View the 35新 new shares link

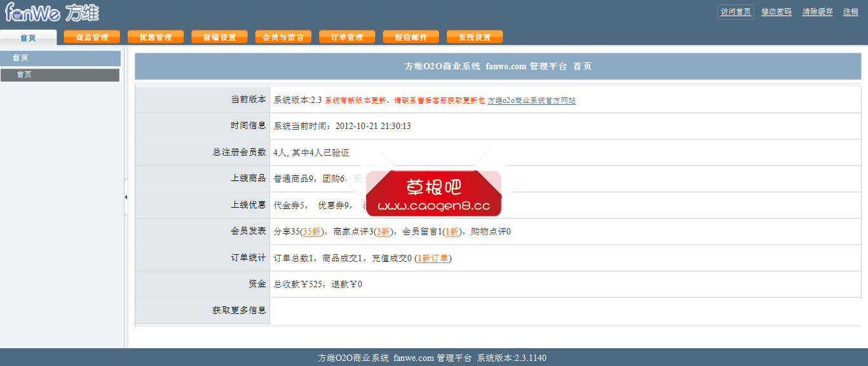pyautogui.click(x=311, y=231)
